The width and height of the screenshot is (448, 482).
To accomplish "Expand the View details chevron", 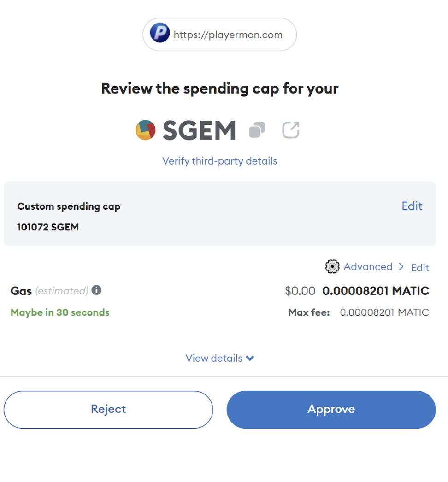I will pyautogui.click(x=250, y=358).
